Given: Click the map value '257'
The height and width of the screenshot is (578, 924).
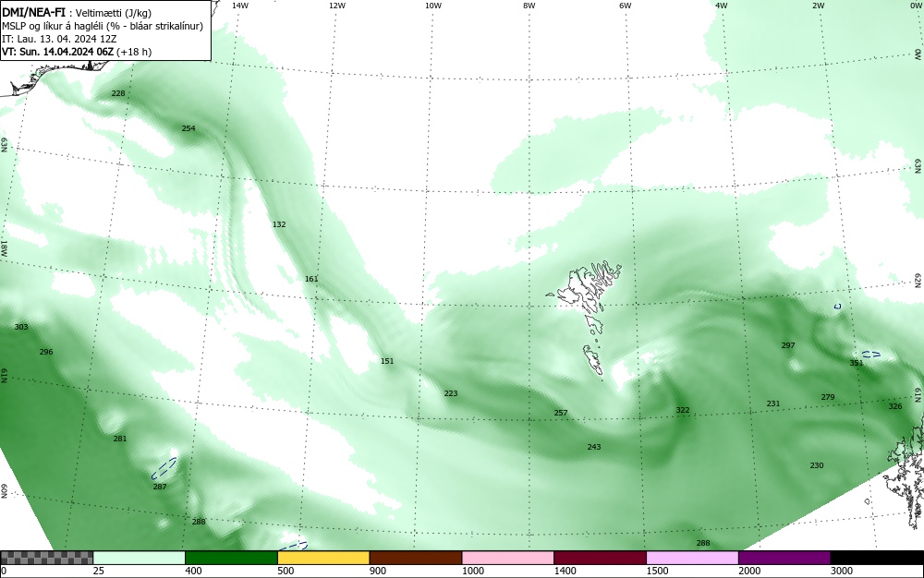Looking at the screenshot, I should click(561, 413).
